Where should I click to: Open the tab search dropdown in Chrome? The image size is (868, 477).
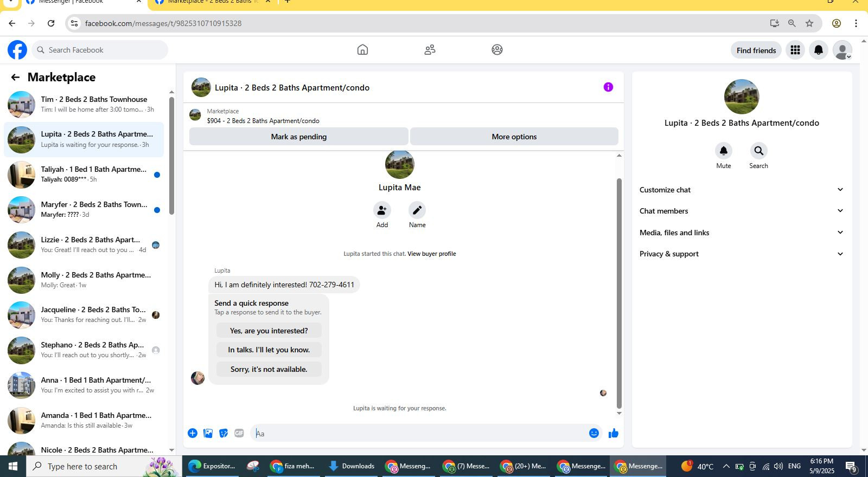pos(10,2)
